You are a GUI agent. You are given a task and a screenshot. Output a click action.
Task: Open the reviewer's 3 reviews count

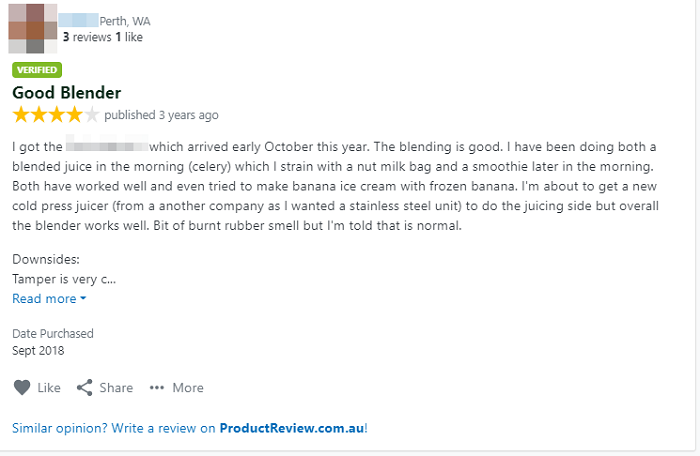click(87, 37)
